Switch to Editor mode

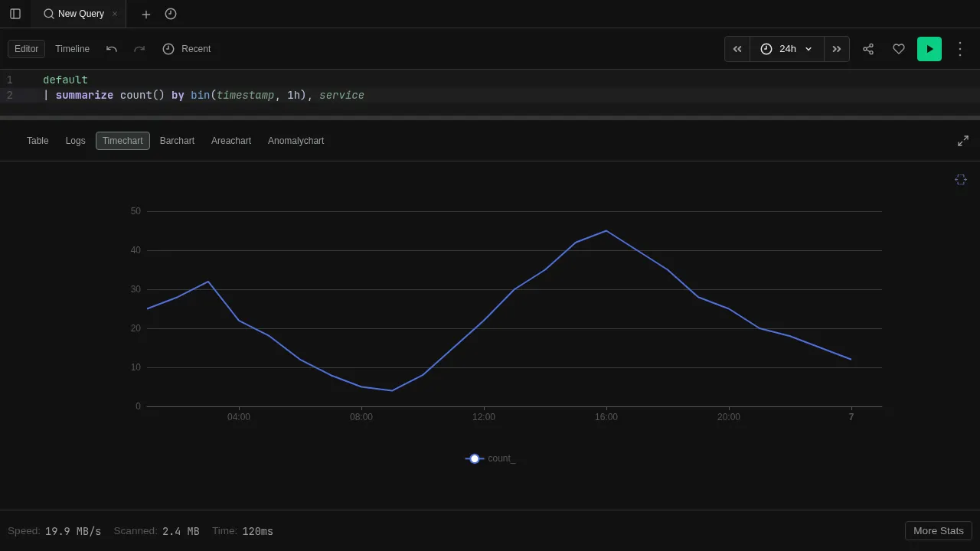(x=26, y=49)
